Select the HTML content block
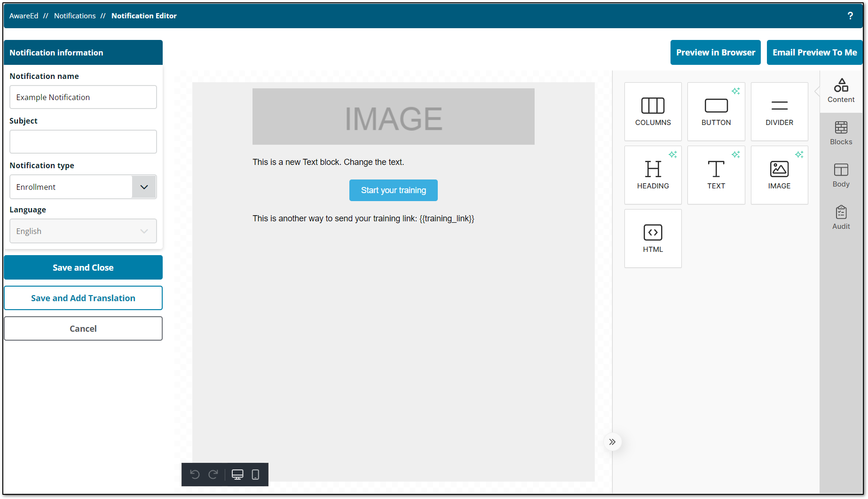 [x=653, y=238]
